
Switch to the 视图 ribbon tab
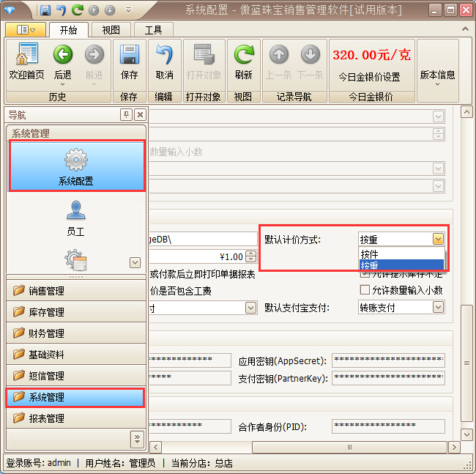111,30
